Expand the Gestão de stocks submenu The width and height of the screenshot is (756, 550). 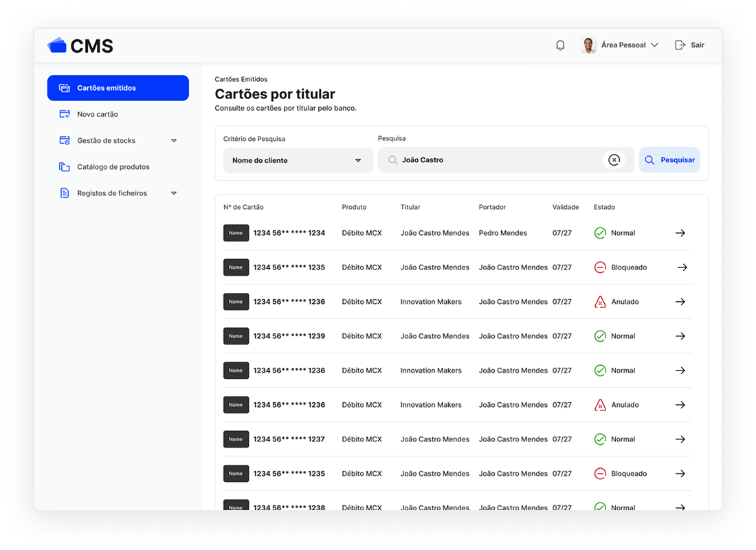coord(174,141)
